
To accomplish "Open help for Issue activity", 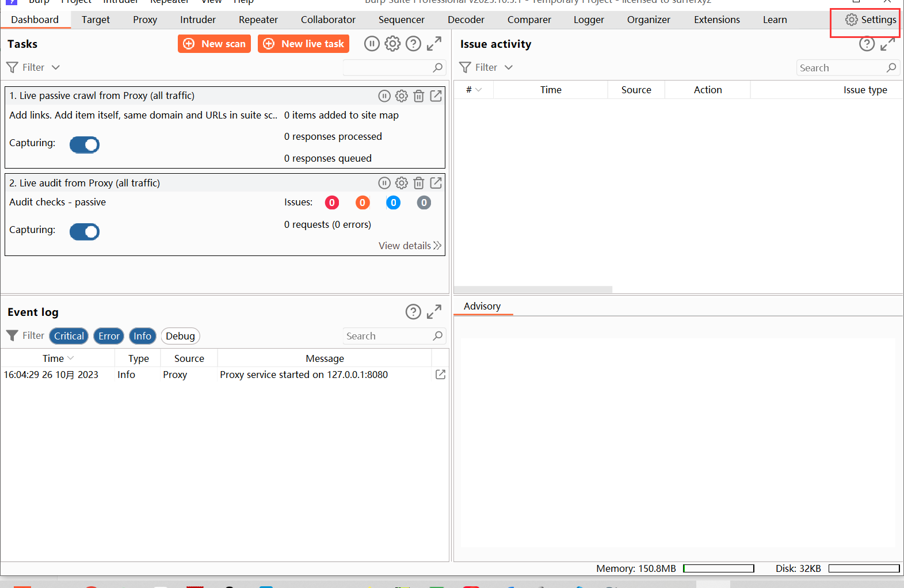I will [x=867, y=44].
